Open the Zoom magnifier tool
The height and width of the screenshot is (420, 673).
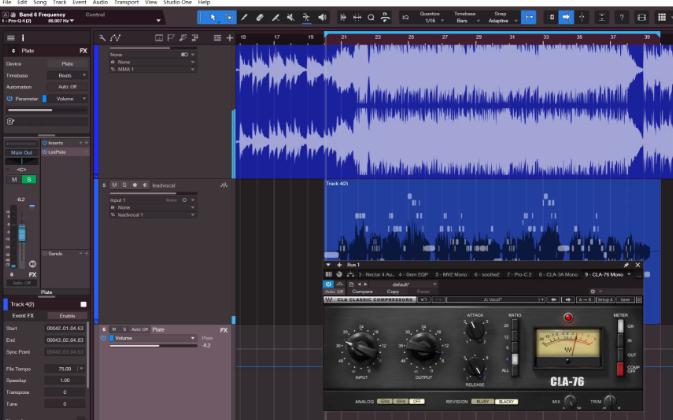[371, 18]
